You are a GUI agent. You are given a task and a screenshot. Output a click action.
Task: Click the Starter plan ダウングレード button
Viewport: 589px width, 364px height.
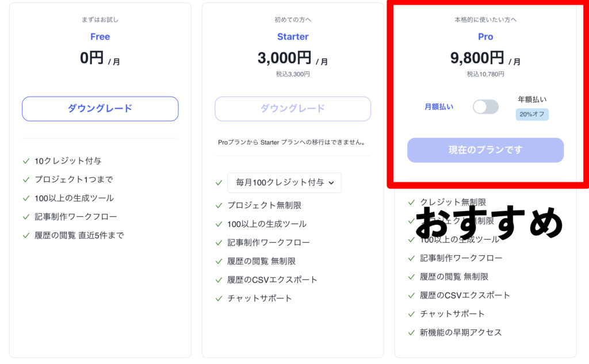293,109
